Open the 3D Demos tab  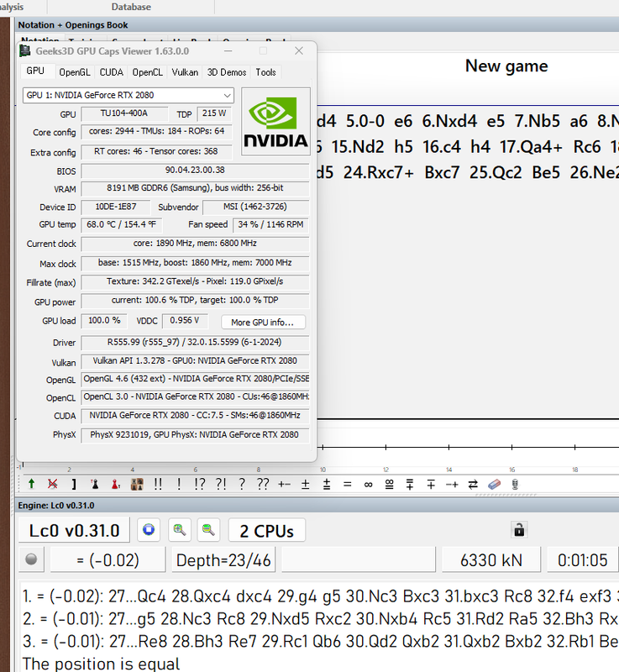coord(227,72)
